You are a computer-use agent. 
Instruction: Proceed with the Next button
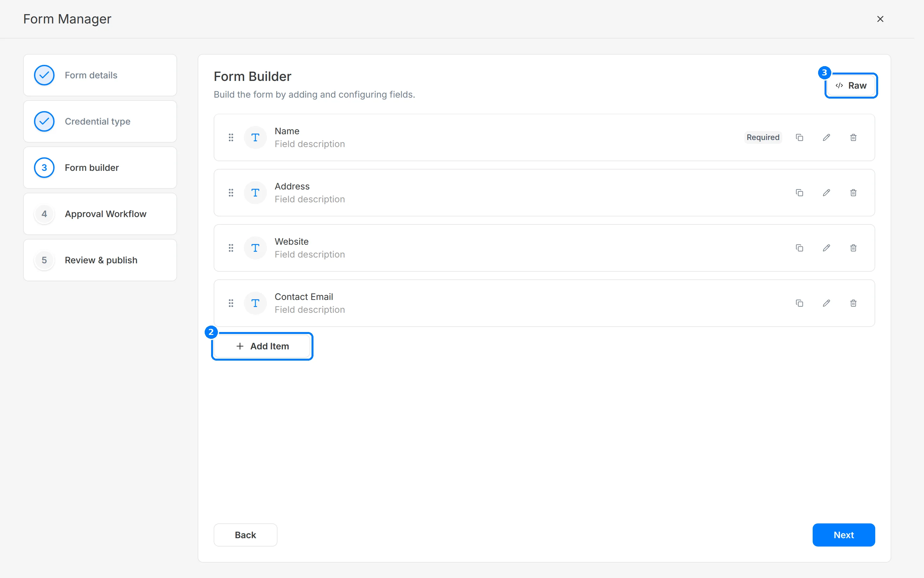(843, 535)
